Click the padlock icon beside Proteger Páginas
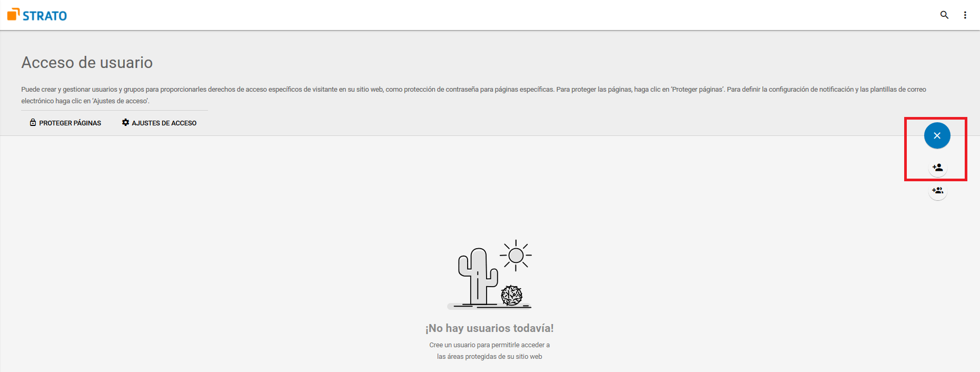The width and height of the screenshot is (980, 372). pyautogui.click(x=33, y=123)
